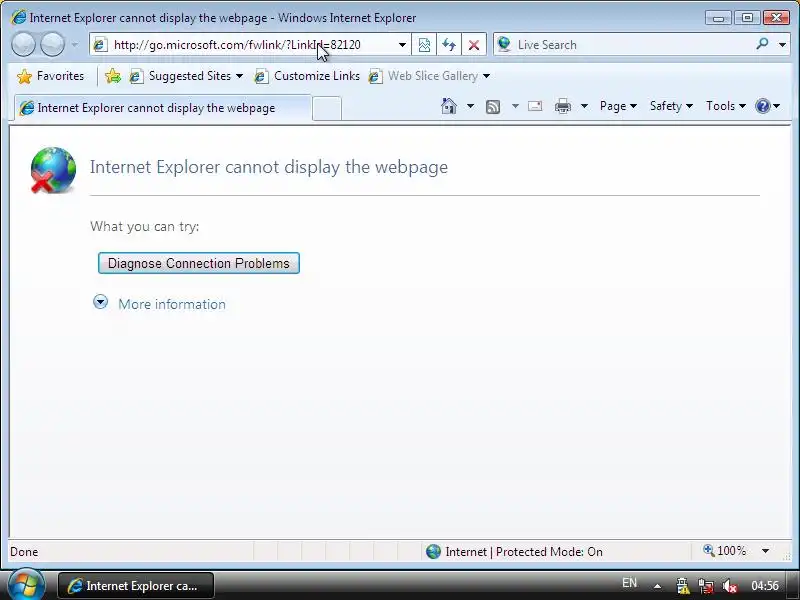Click the taskbar clock 04:56

pyautogui.click(x=764, y=586)
